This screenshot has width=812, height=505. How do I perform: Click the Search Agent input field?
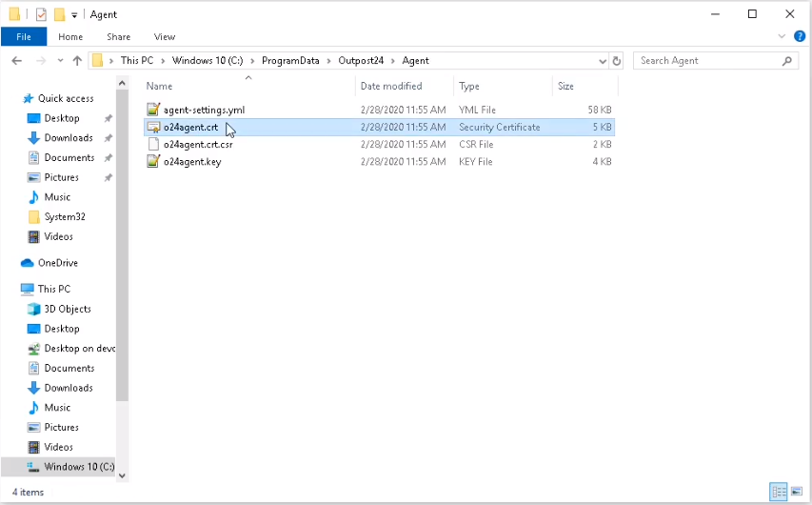pos(708,61)
